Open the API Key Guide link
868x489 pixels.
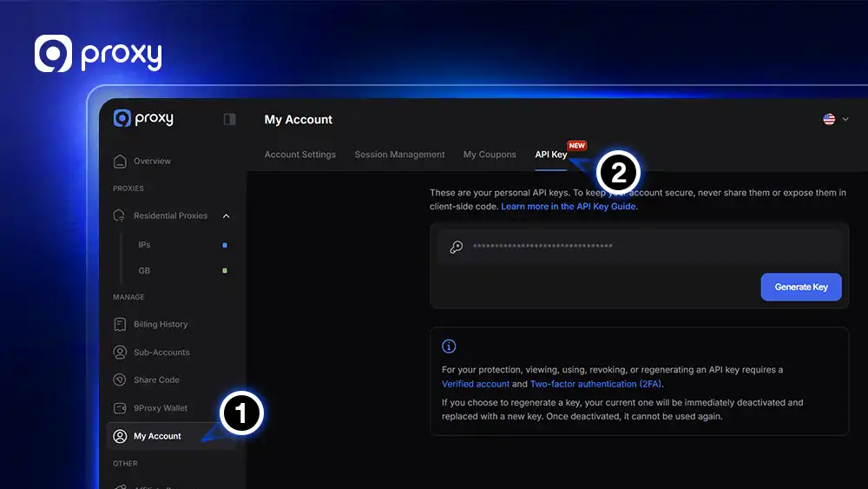click(569, 207)
